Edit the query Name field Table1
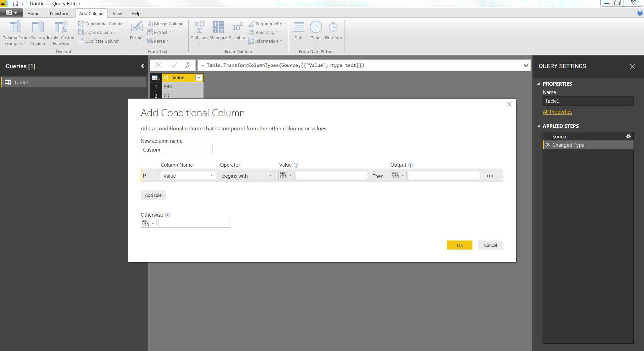Viewport: 644px width, 351px height. [588, 101]
